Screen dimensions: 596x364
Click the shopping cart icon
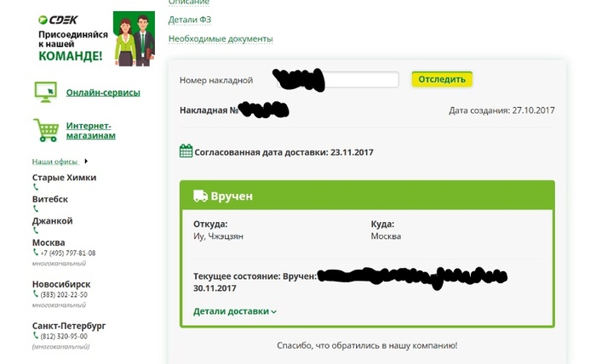click(x=45, y=129)
